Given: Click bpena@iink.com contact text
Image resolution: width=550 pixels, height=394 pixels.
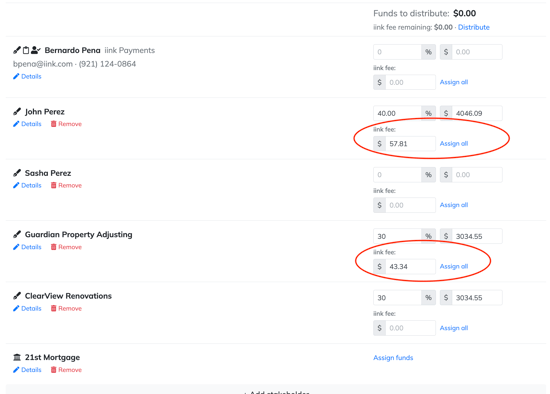Looking at the screenshot, I should [43, 64].
